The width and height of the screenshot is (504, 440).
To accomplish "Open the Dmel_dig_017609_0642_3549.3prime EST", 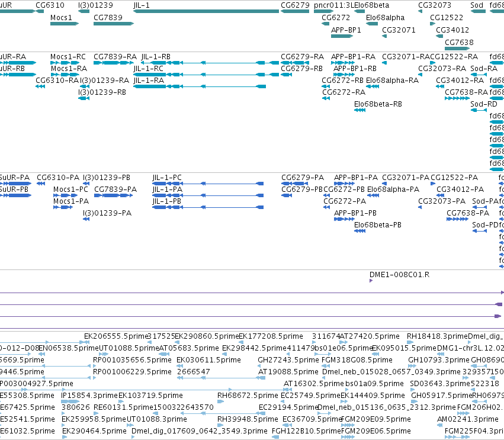I will click(x=133, y=438).
